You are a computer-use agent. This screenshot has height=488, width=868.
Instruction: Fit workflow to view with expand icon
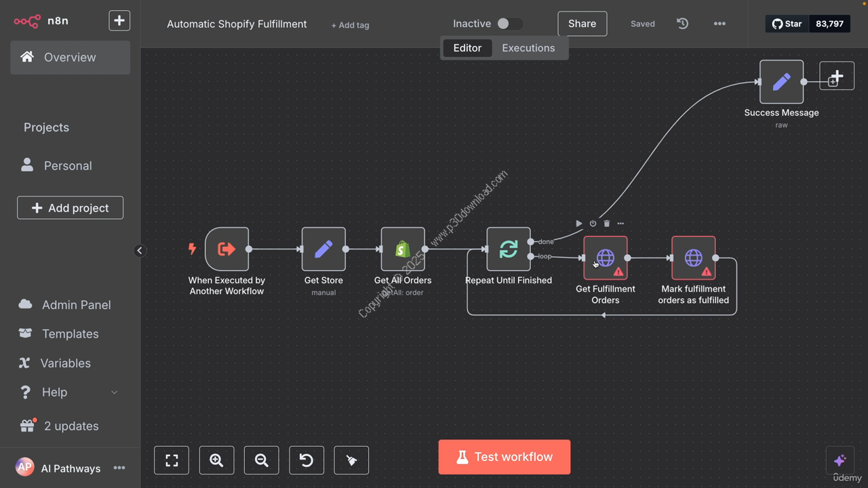click(172, 460)
